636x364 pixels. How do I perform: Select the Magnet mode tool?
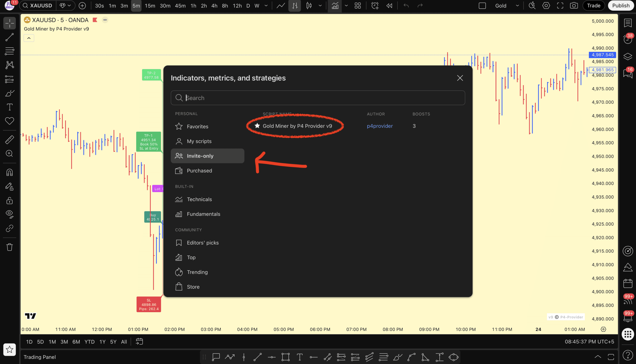pos(9,172)
